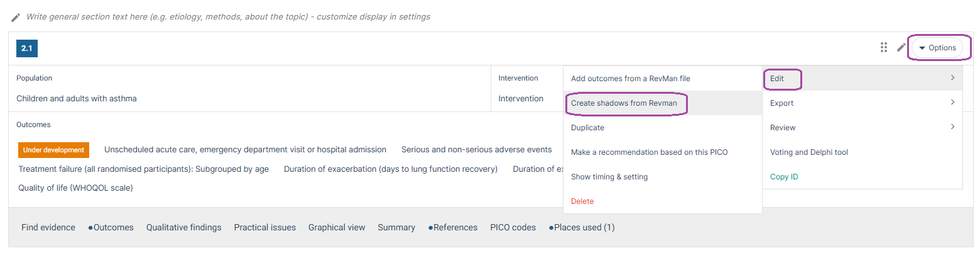Viewport: 980px width, 253px height.
Task: Open the Options dropdown button
Action: 937,48
